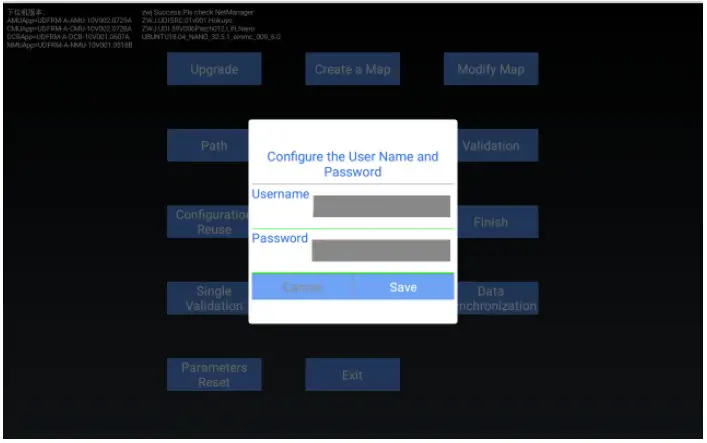The width and height of the screenshot is (707, 443).
Task: Select Parameters Reset
Action: (214, 374)
